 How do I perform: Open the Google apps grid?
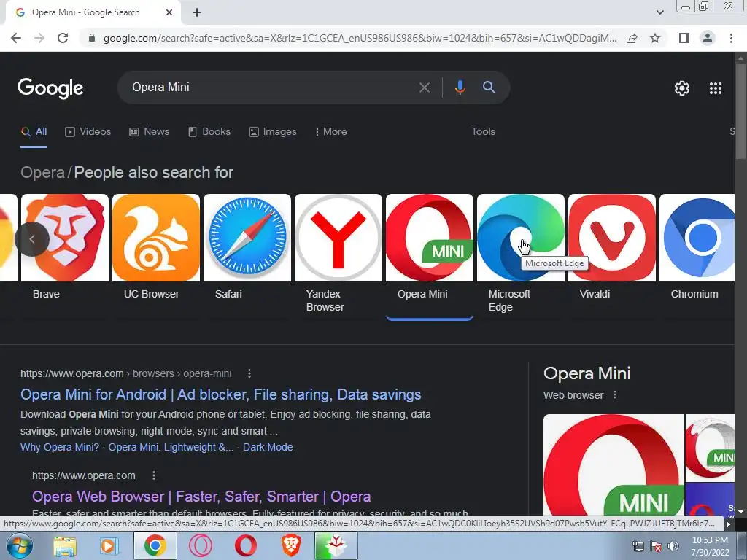[x=716, y=88]
